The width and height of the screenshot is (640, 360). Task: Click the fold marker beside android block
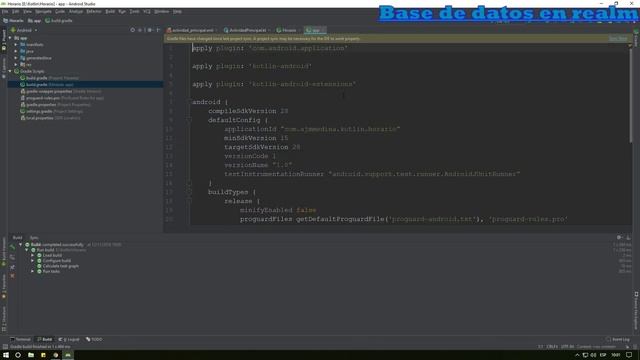pos(189,102)
